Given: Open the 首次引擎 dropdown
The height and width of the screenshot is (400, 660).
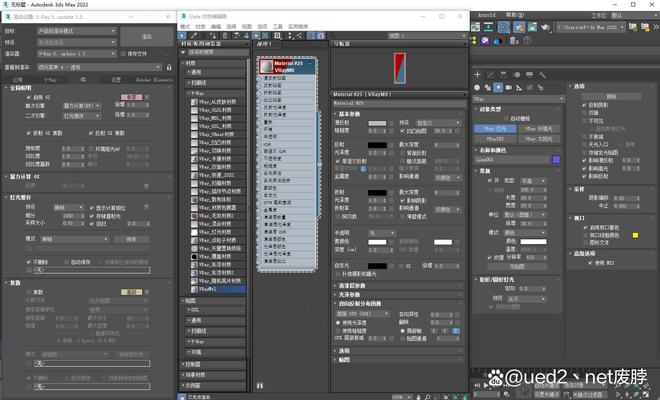Looking at the screenshot, I should pos(81,106).
